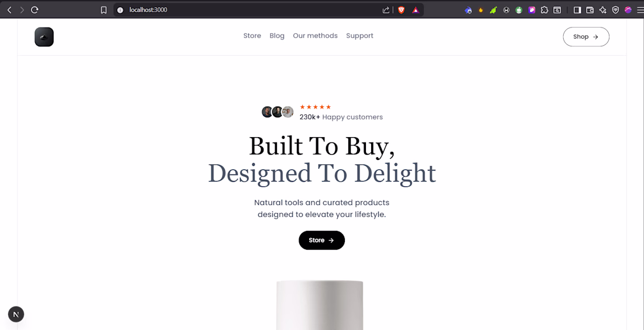Click the outlined Shop button
The height and width of the screenshot is (330, 644).
point(586,36)
